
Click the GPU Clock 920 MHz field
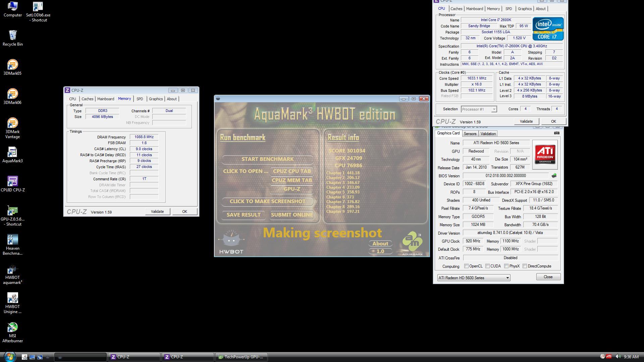click(473, 241)
